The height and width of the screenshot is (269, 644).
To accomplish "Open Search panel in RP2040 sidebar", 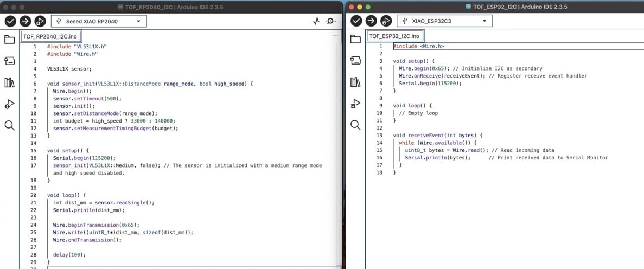I will tap(9, 125).
